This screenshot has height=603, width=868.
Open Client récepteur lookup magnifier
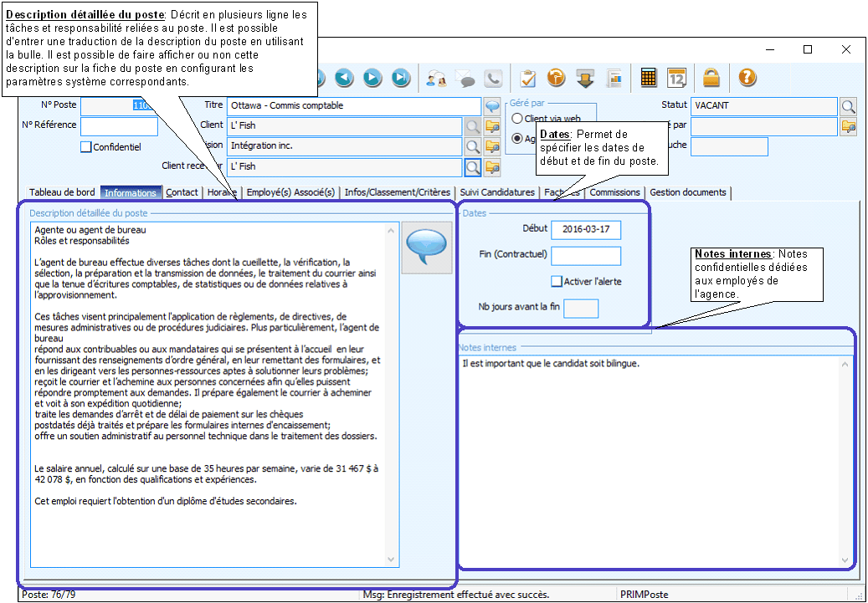[473, 167]
